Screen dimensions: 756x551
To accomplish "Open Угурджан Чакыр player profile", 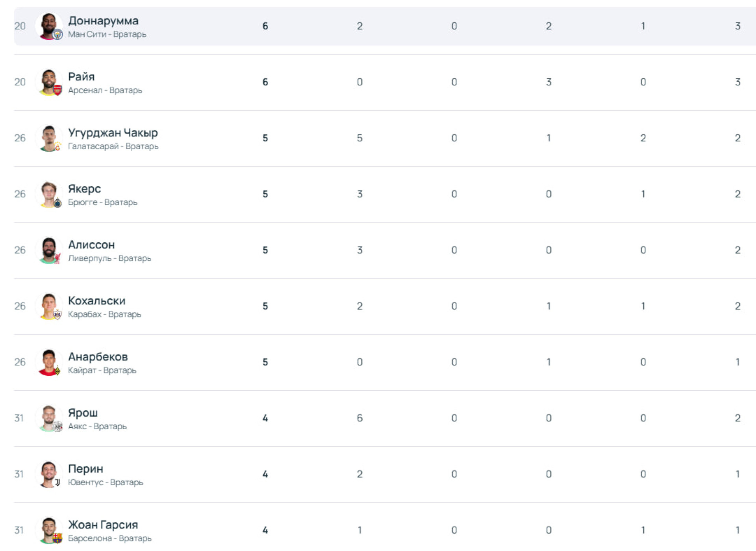I will (x=113, y=133).
